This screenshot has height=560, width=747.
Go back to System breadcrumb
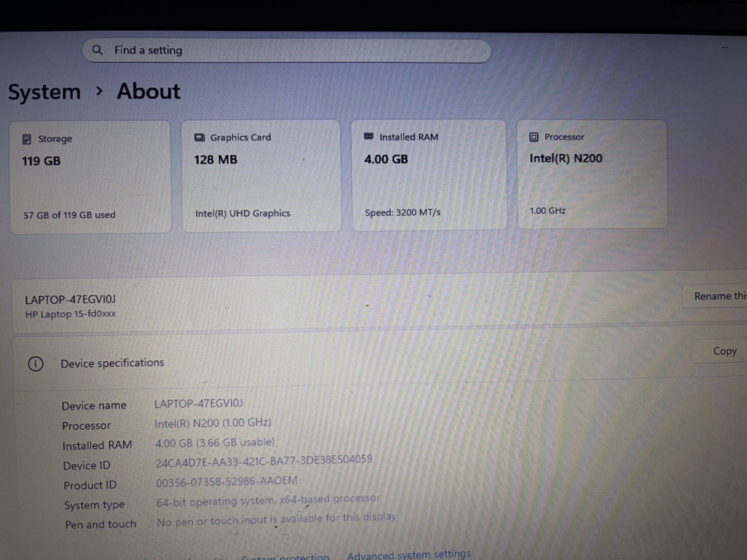point(44,92)
